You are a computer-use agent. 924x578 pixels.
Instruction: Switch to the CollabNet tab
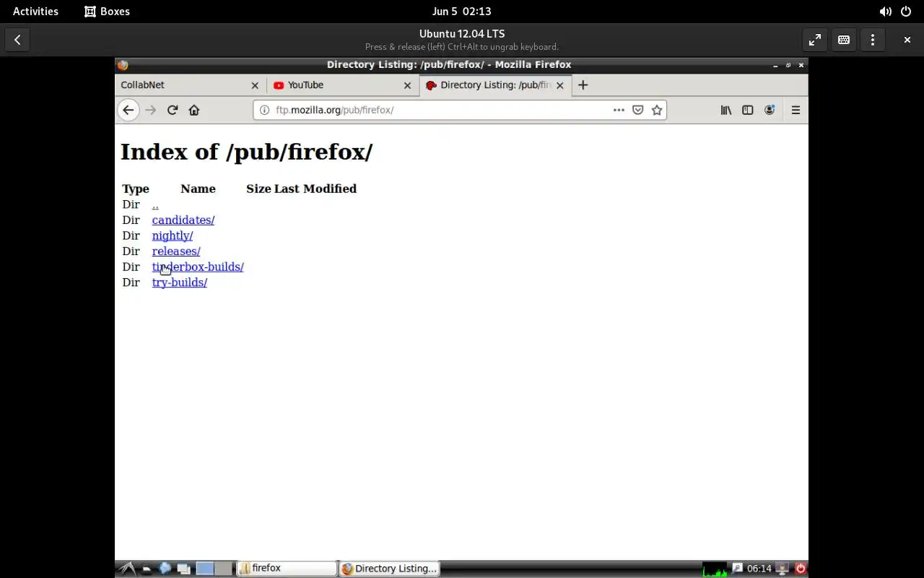point(191,85)
